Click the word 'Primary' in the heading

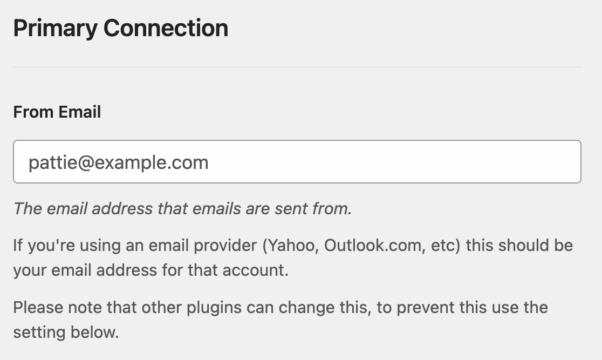[55, 29]
